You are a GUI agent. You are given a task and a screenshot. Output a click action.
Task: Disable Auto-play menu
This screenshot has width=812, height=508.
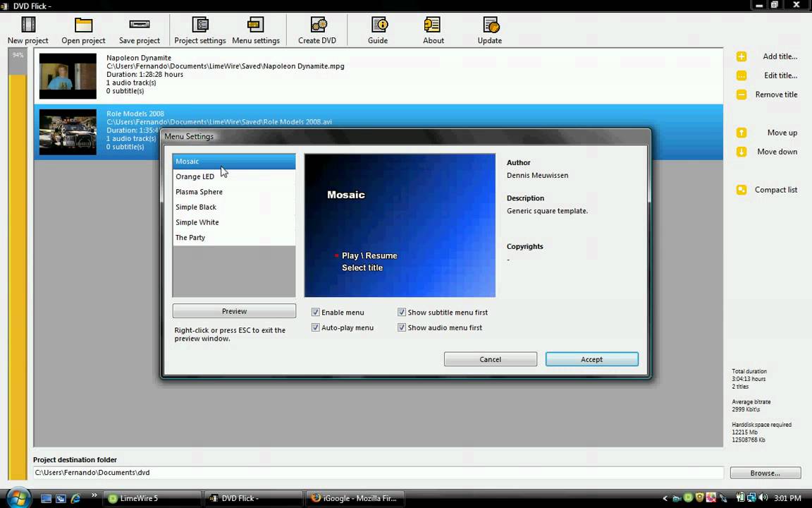pyautogui.click(x=316, y=327)
